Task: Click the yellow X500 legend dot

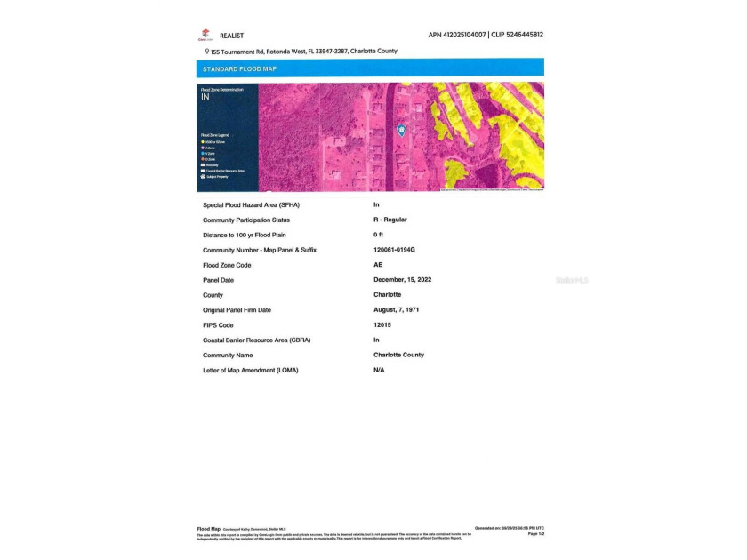Action: click(202, 142)
